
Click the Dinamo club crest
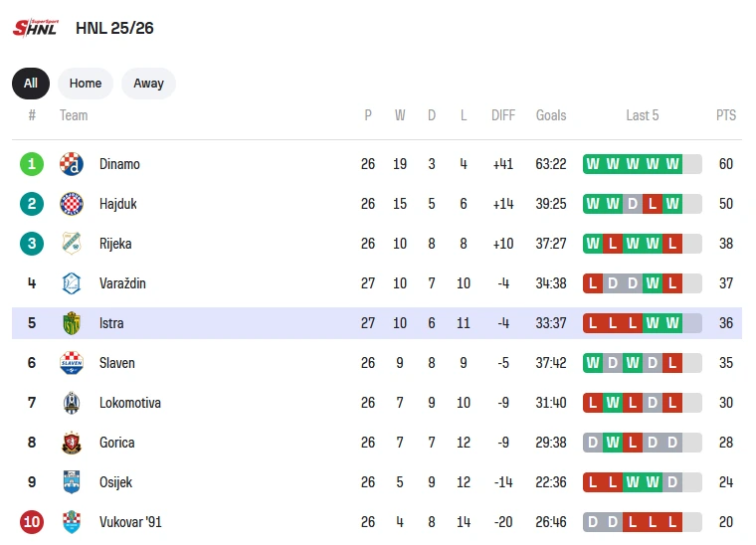72,164
